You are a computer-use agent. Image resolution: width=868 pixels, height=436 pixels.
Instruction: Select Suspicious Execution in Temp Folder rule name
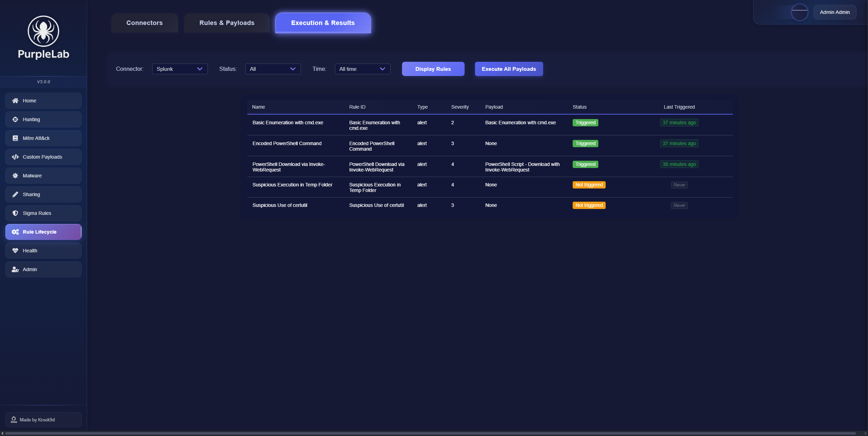pos(292,185)
